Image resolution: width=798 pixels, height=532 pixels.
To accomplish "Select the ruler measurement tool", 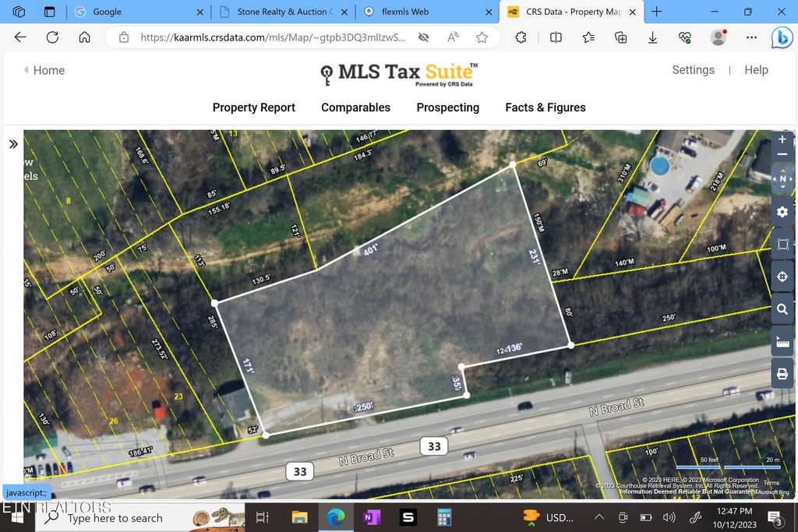I will pos(782,341).
